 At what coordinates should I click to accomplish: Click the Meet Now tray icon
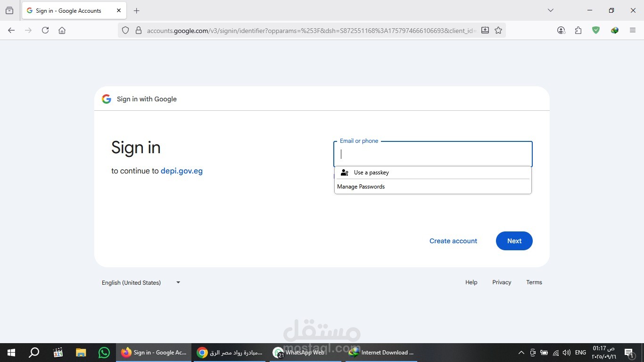point(533,353)
